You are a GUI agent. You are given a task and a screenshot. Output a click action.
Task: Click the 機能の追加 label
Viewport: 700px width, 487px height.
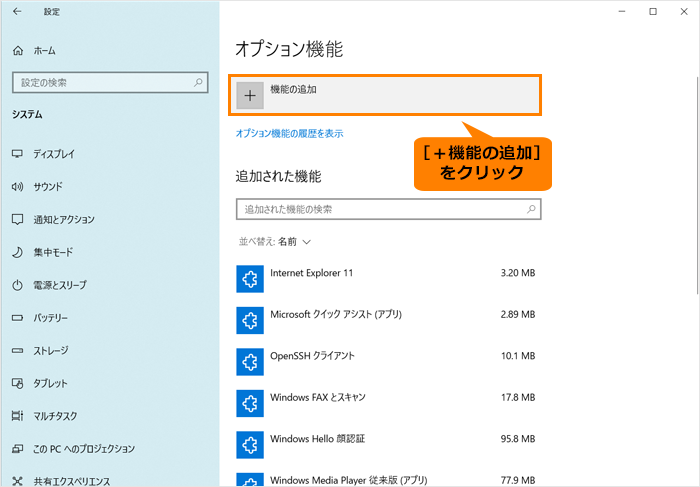(x=293, y=89)
